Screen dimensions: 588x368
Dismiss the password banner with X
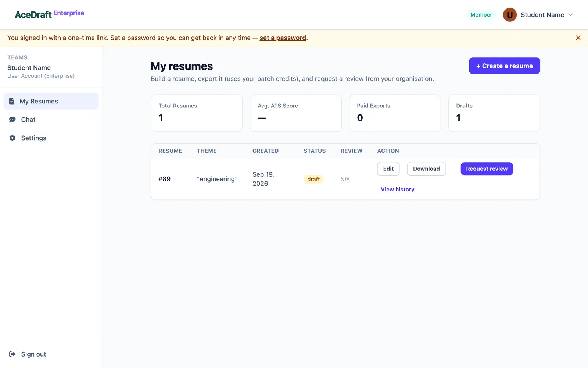click(x=578, y=38)
